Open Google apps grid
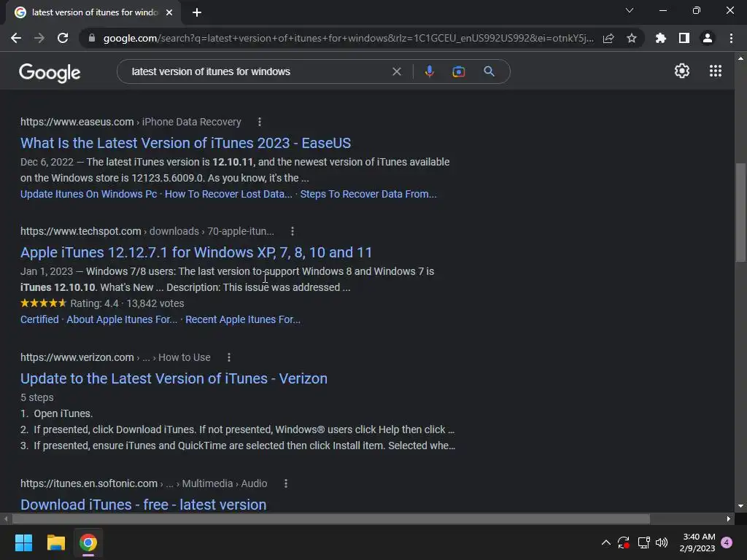Screen dimensions: 747x560 coord(715,71)
